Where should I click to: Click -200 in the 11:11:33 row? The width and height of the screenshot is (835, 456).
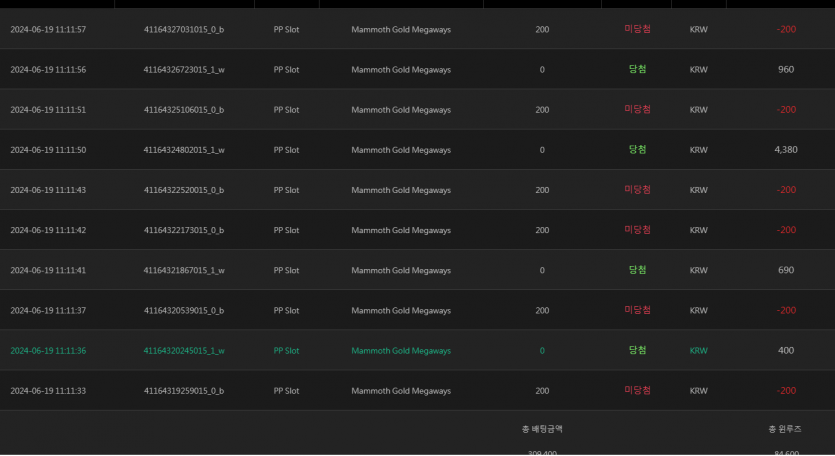(786, 391)
